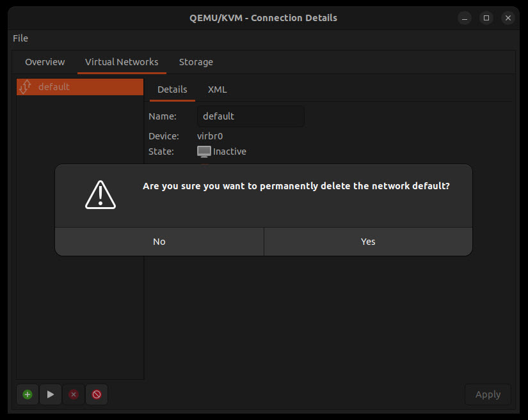Stop the selected network
This screenshot has width=528, height=420.
97,394
